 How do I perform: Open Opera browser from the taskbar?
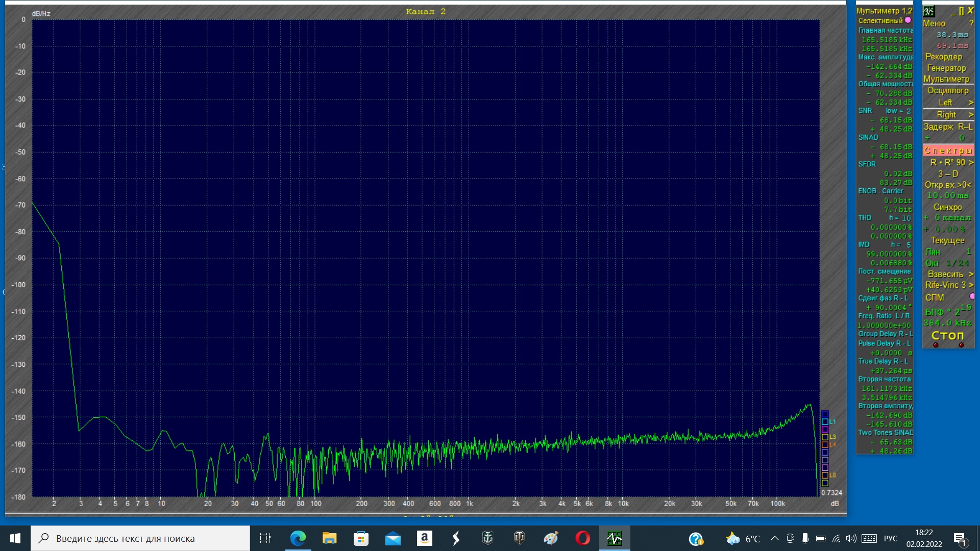coord(582,538)
